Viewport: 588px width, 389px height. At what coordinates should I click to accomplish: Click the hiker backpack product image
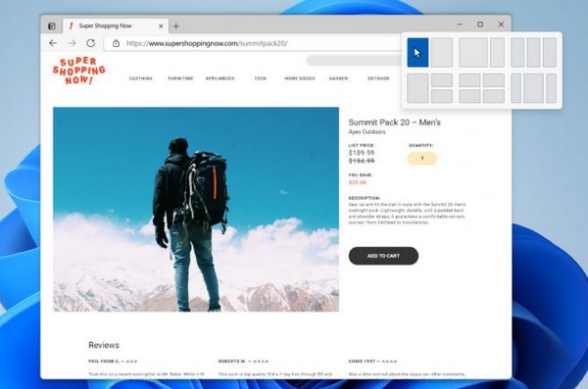pyautogui.click(x=196, y=210)
